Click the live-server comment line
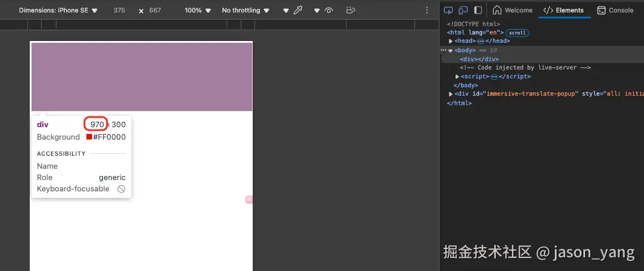The image size is (644, 271). 525,68
